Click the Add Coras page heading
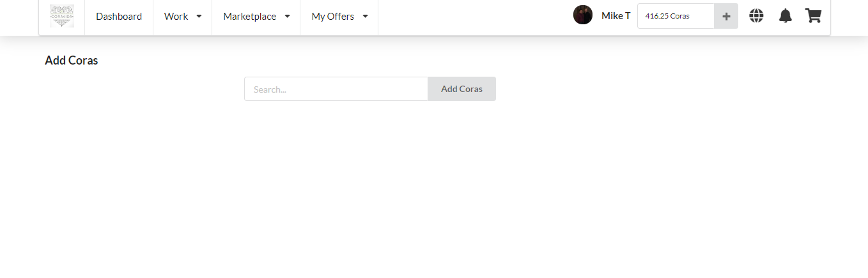 [72, 61]
